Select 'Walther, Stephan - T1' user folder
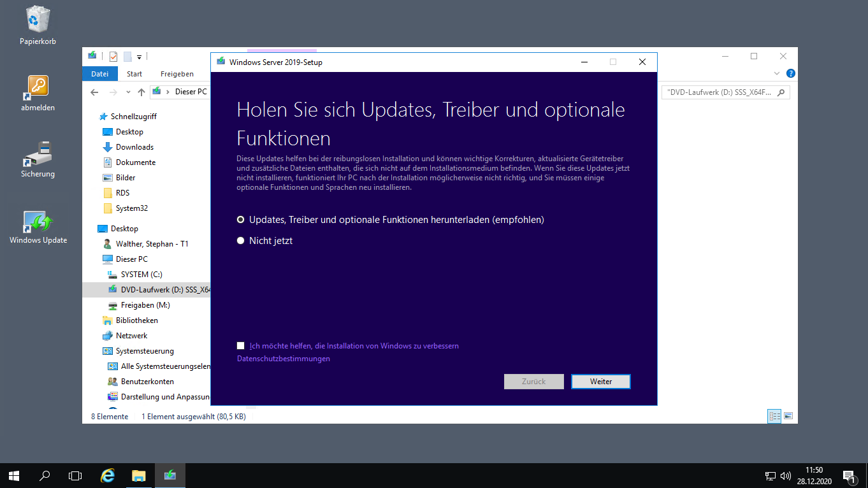868x488 pixels. (x=152, y=244)
